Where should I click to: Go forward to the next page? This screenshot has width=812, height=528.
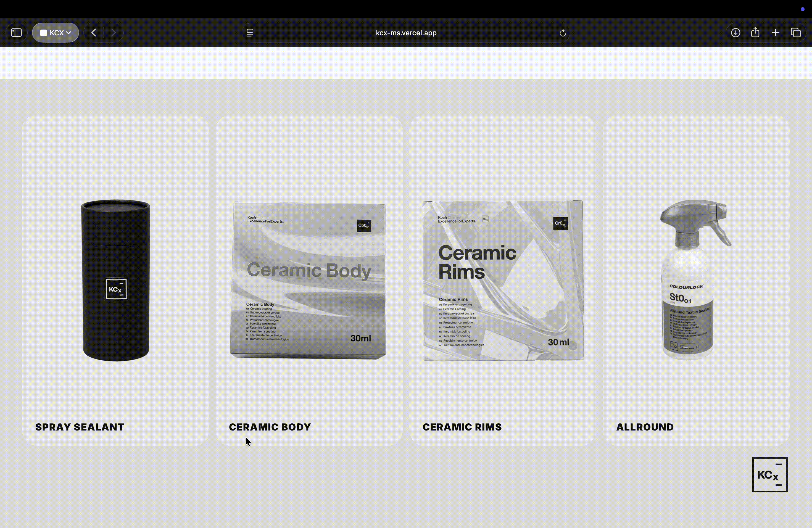click(113, 33)
